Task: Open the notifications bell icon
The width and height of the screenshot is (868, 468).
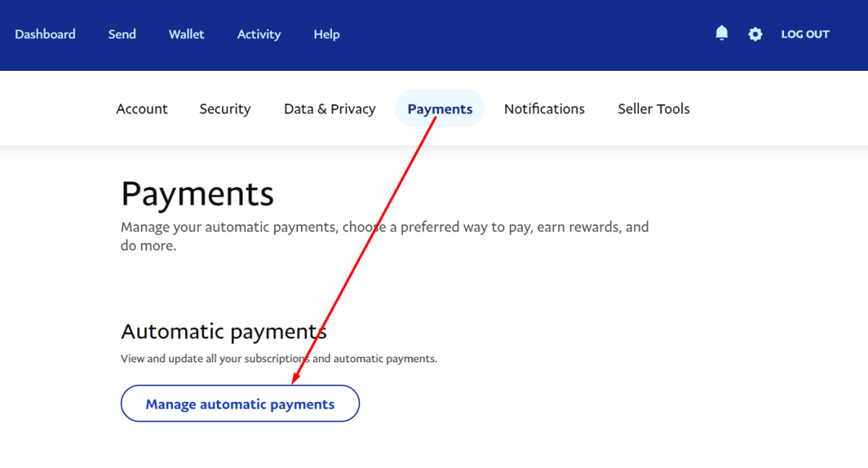Action: click(x=721, y=33)
